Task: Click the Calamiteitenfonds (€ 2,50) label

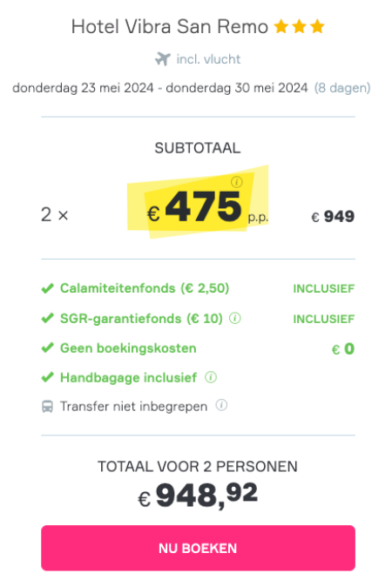Action: click(145, 288)
